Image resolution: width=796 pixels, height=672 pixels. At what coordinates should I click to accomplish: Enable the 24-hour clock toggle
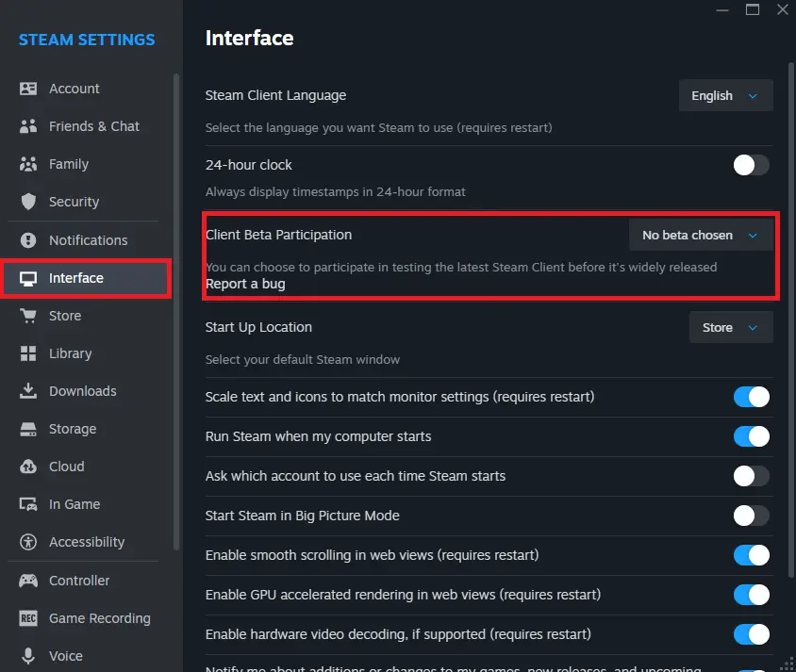point(751,165)
